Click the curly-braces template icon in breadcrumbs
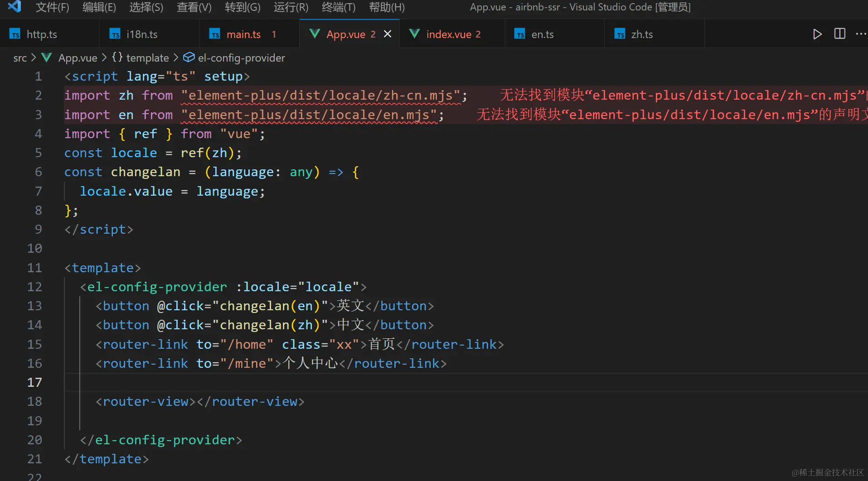 [117, 57]
